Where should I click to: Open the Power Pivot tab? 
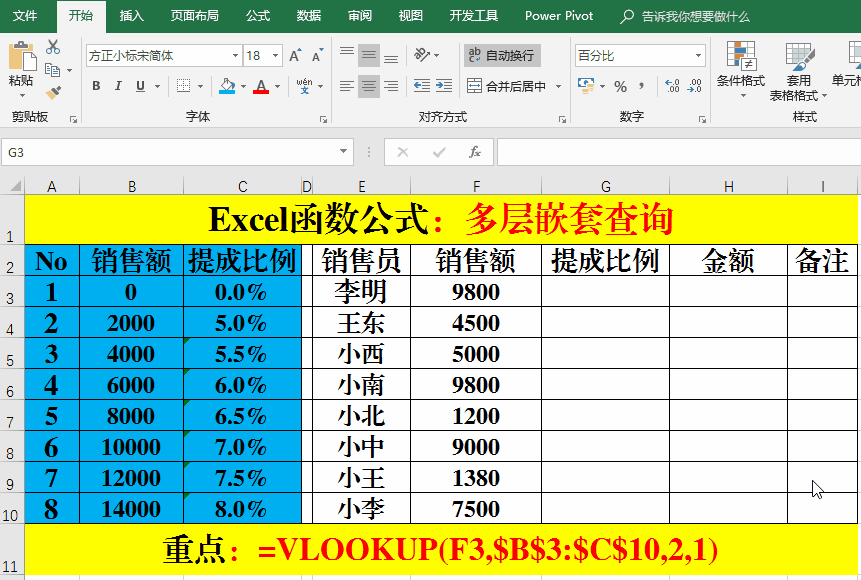tap(559, 16)
